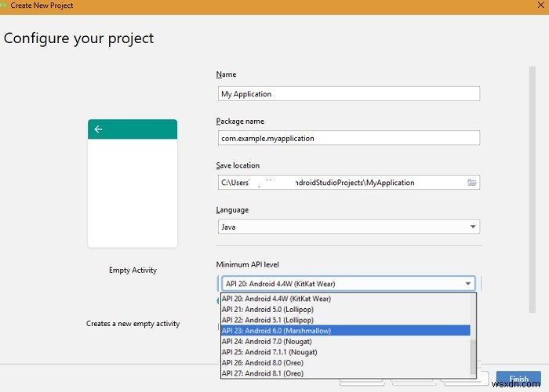Click the Configure your project heading
549x392 pixels.
[x=78, y=38]
